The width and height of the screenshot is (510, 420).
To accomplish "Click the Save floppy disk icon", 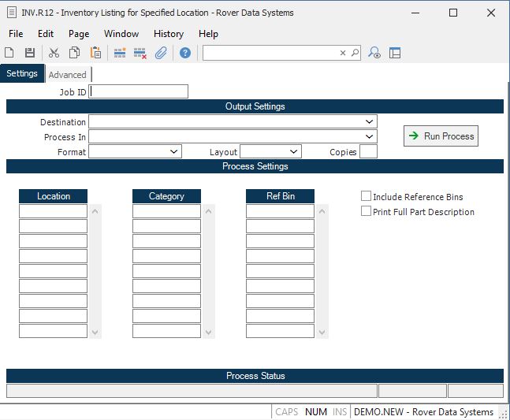I will click(30, 53).
